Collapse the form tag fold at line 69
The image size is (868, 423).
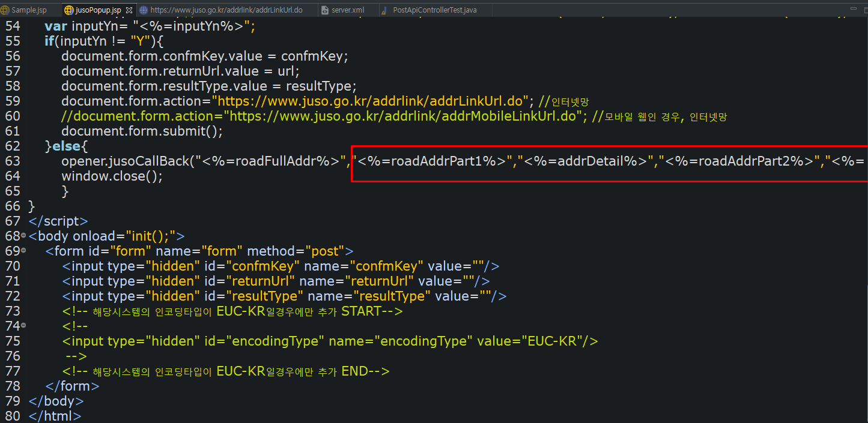point(23,251)
